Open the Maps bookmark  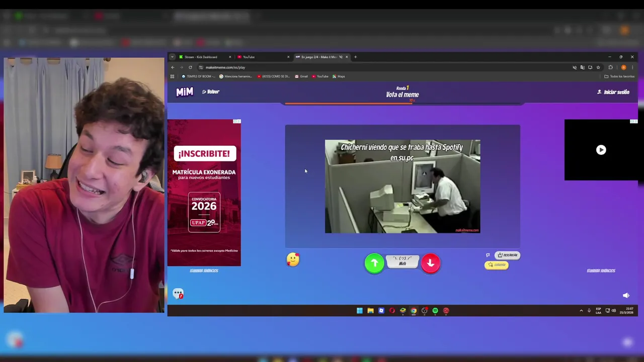(339, 76)
